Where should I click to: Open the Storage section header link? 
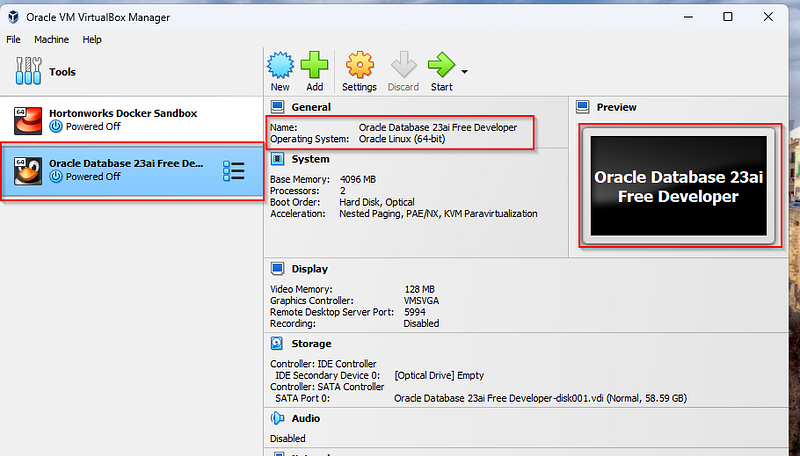tap(311, 344)
